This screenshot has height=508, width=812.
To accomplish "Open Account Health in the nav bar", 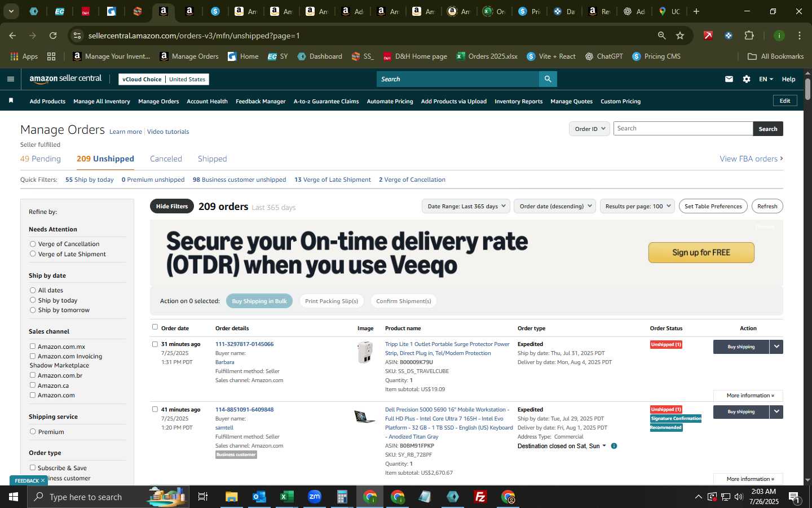I will click(x=207, y=101).
